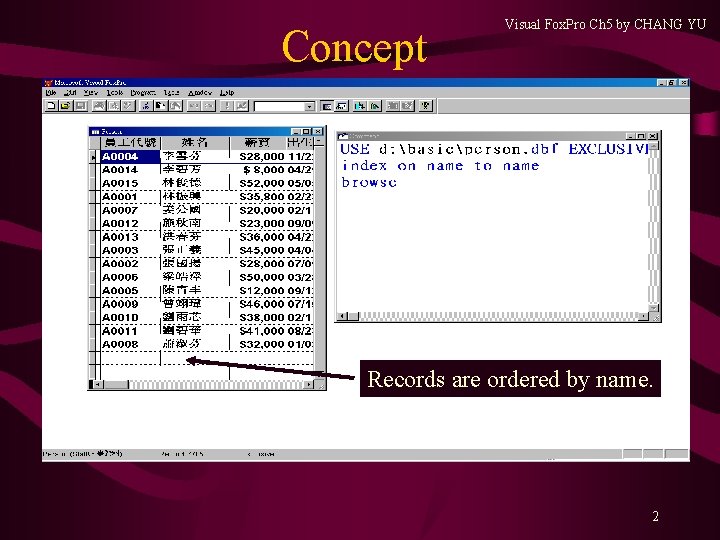720x540 pixels.
Task: Click Browse window horizontal scrollbar left arrow
Action: click(x=96, y=384)
